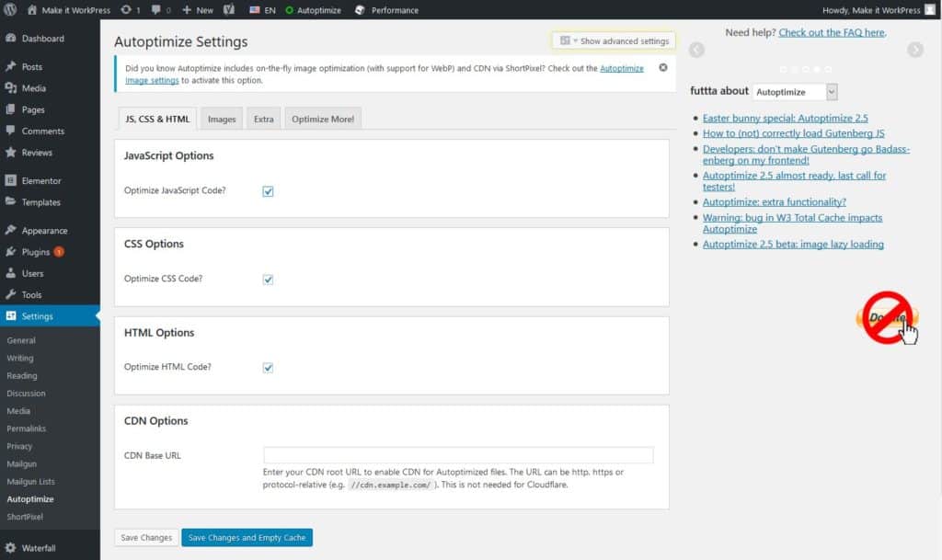The height and width of the screenshot is (560, 942).
Task: Switch to JS, CSS & HTML tab
Action: 157,119
